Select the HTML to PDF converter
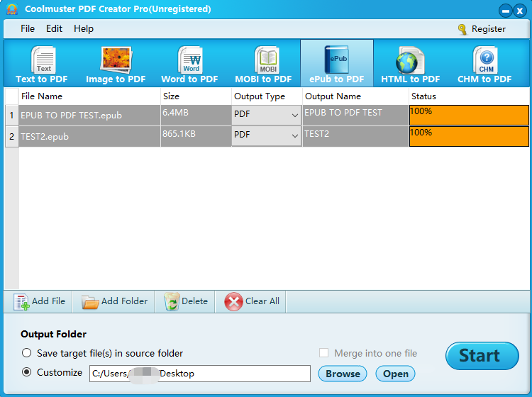 tap(411, 65)
